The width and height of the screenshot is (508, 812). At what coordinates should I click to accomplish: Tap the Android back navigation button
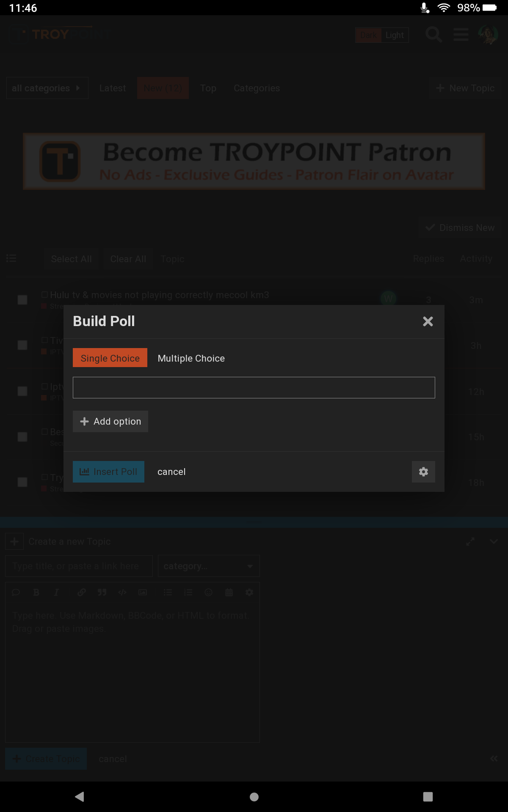(x=79, y=797)
